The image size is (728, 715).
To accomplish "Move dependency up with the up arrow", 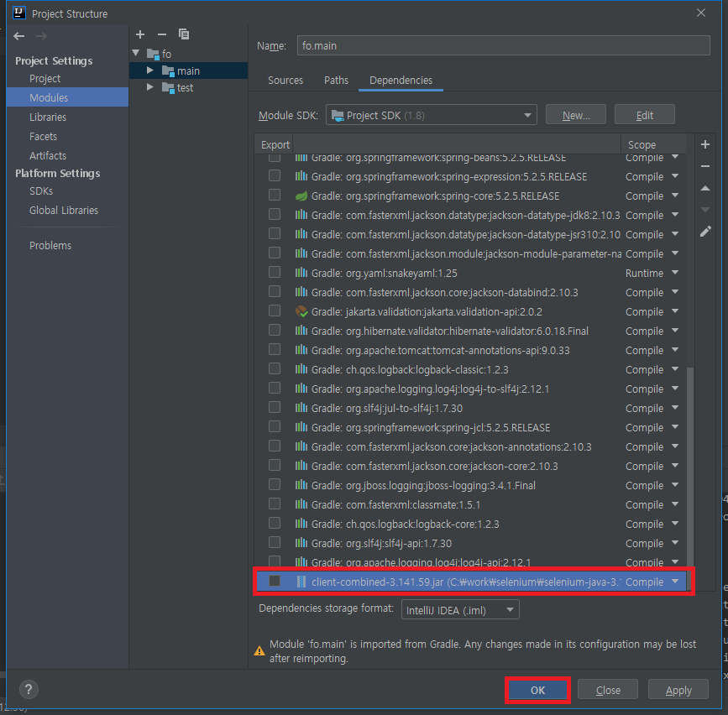I will [704, 188].
